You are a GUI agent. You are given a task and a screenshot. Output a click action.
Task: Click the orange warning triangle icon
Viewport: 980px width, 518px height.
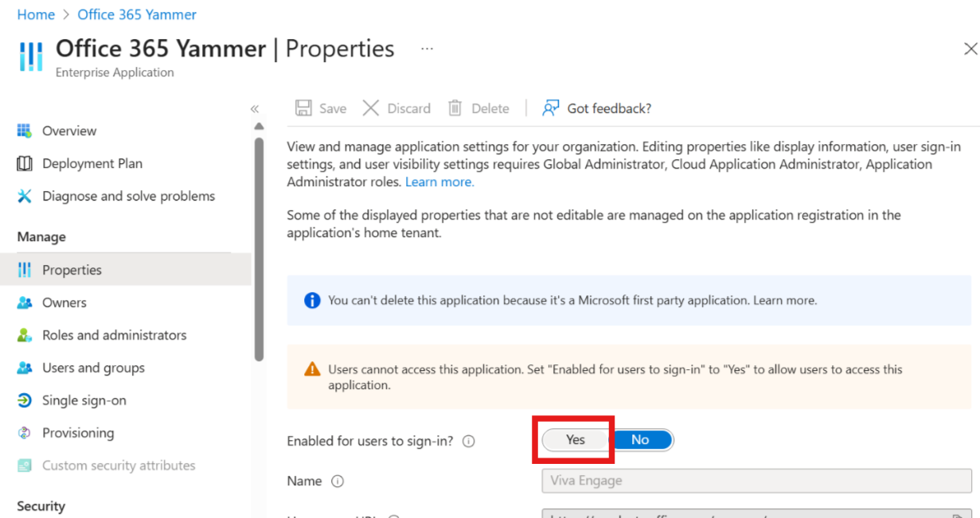pyautogui.click(x=312, y=369)
